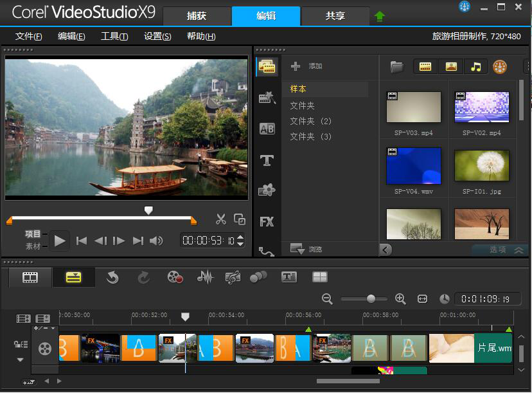Click the timeline zoom slider handle

click(x=371, y=298)
